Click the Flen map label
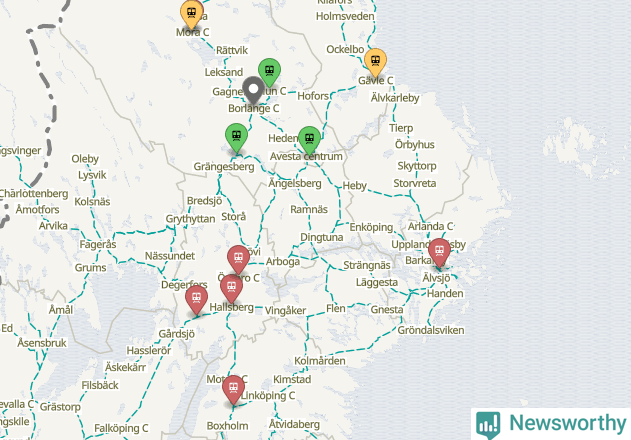Image resolution: width=631 pixels, height=440 pixels. [336, 309]
